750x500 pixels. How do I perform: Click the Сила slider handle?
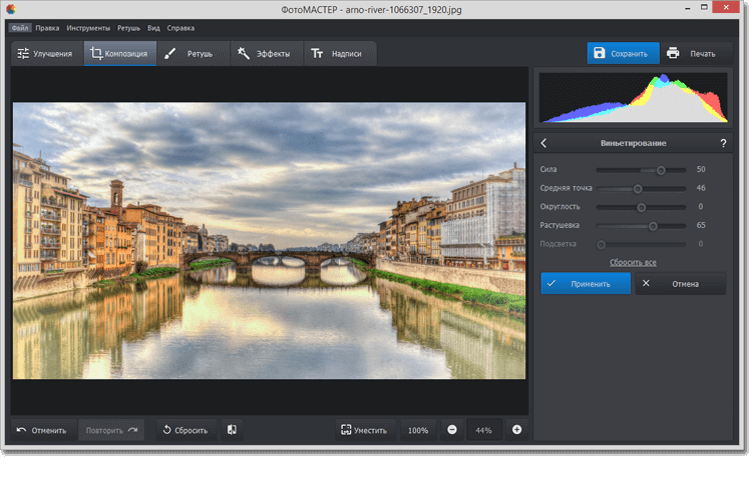pyautogui.click(x=661, y=170)
